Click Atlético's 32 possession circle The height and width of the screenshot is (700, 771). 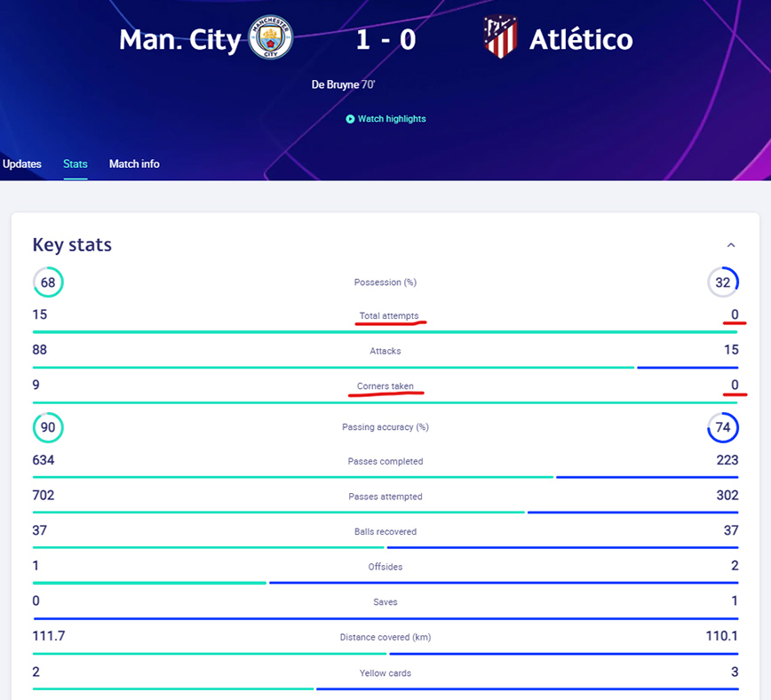click(723, 282)
